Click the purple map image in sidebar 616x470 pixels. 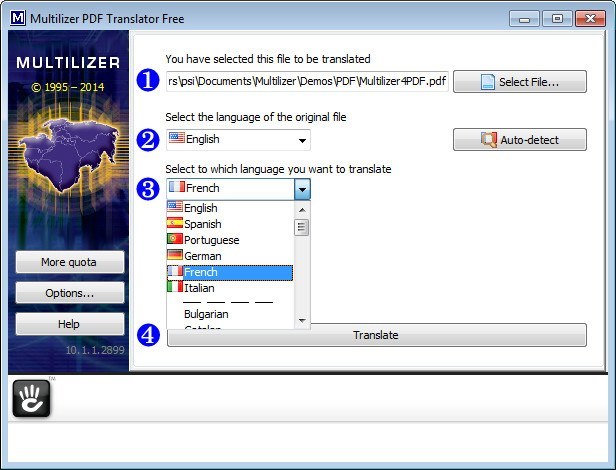pyautogui.click(x=69, y=154)
